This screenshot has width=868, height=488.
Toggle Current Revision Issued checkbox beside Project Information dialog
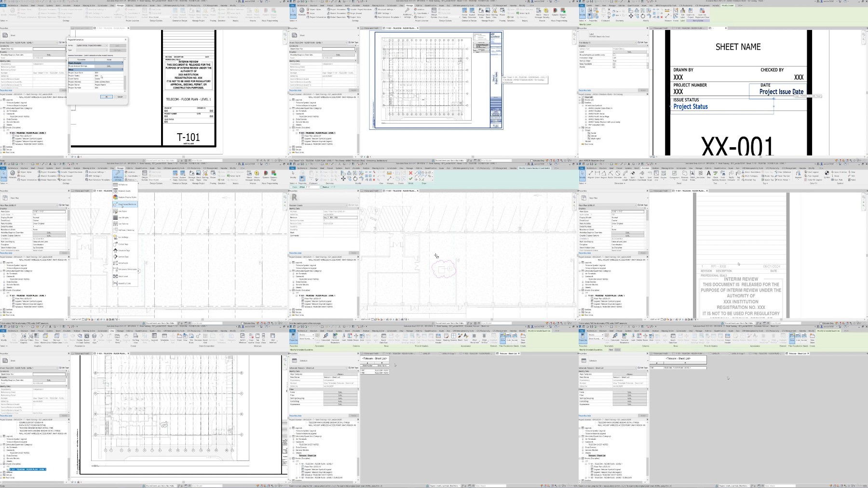[x=34, y=79]
